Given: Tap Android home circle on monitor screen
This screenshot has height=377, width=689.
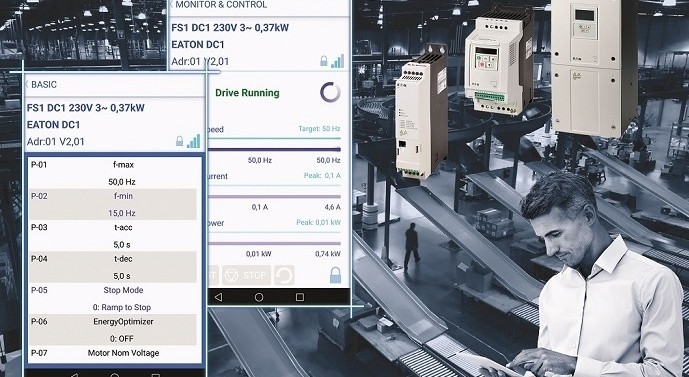Looking at the screenshot, I should point(259,297).
